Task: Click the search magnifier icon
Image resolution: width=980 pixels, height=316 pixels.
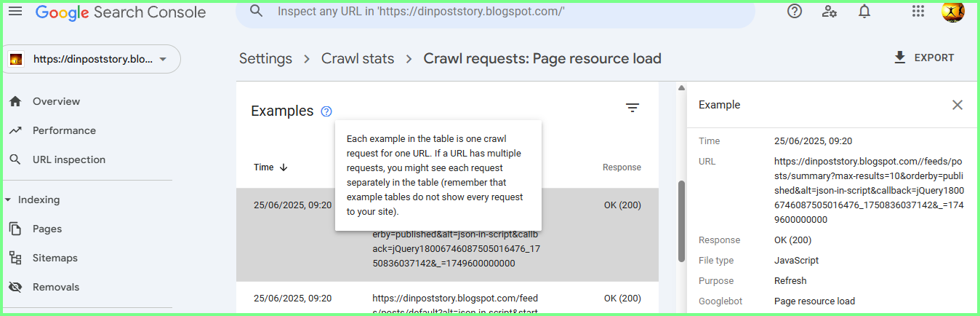Action: tap(256, 11)
